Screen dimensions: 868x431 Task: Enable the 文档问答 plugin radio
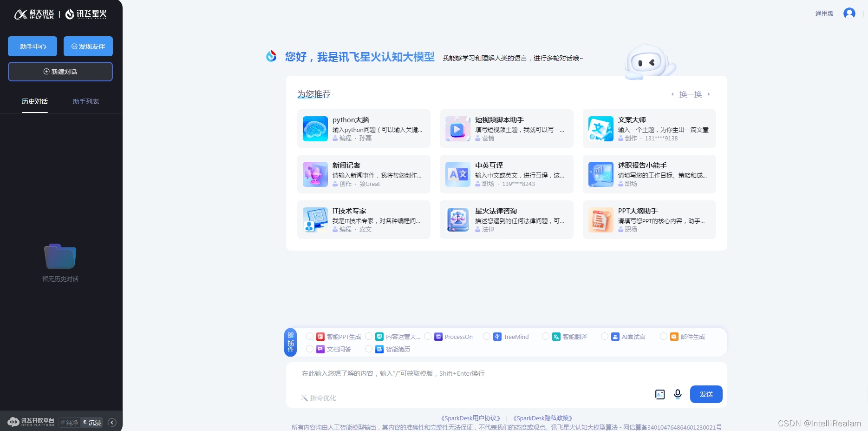click(x=310, y=349)
